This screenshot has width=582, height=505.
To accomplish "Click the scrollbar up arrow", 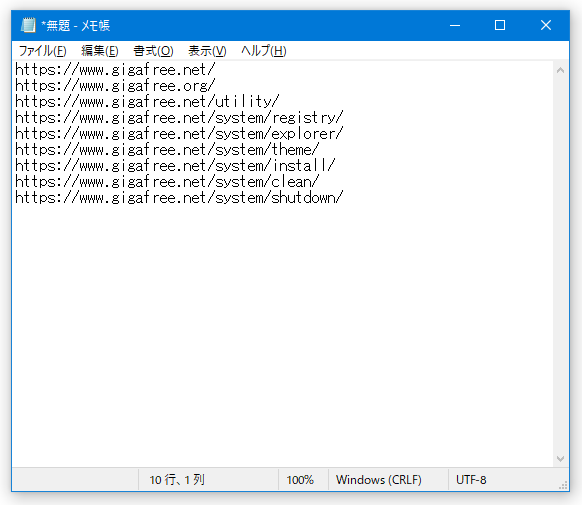I will point(560,70).
